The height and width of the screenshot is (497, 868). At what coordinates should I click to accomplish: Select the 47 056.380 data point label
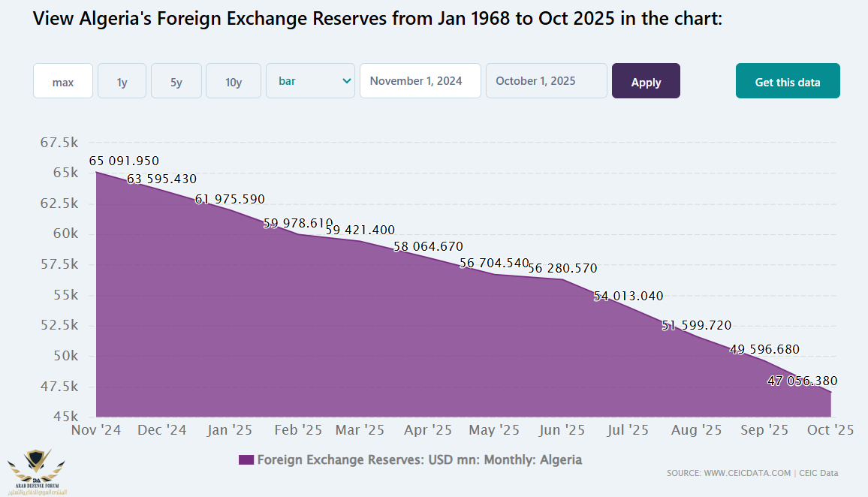pos(802,381)
